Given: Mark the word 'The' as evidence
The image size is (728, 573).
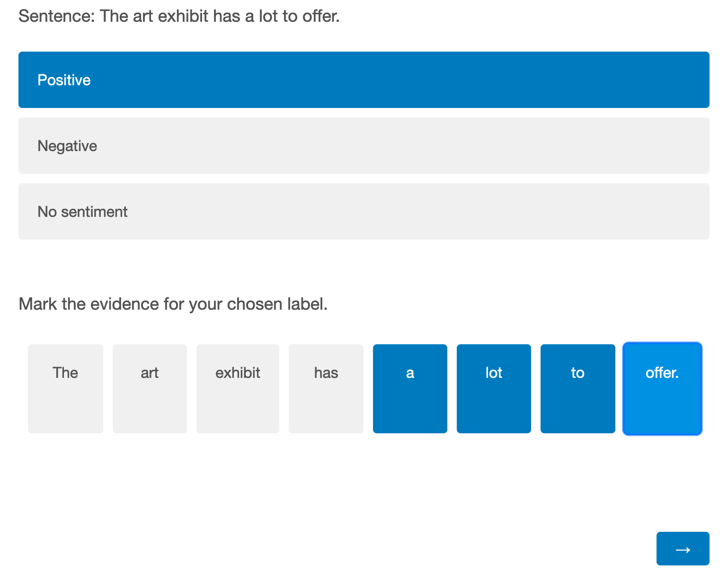Looking at the screenshot, I should click(65, 389).
